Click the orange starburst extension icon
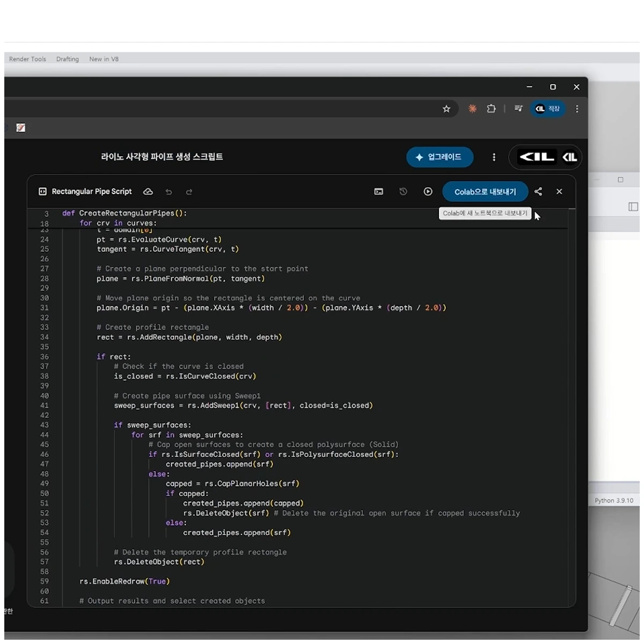644x644 pixels. 472,109
